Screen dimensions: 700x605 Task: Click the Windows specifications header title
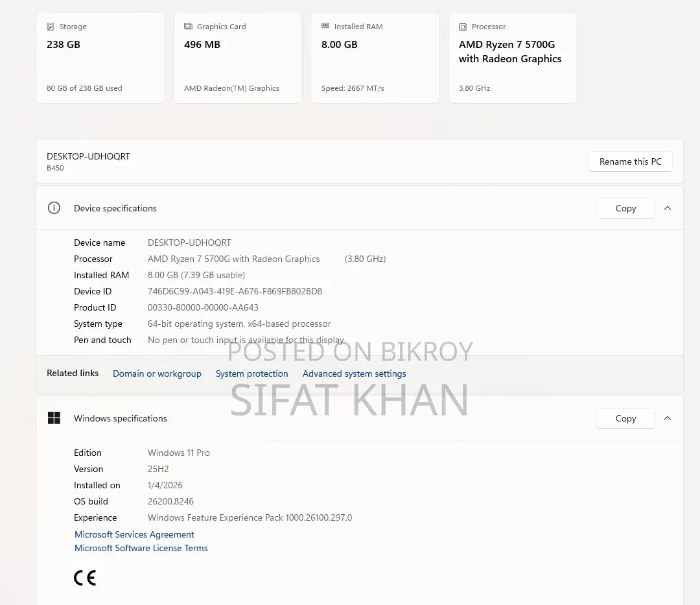pyautogui.click(x=121, y=418)
